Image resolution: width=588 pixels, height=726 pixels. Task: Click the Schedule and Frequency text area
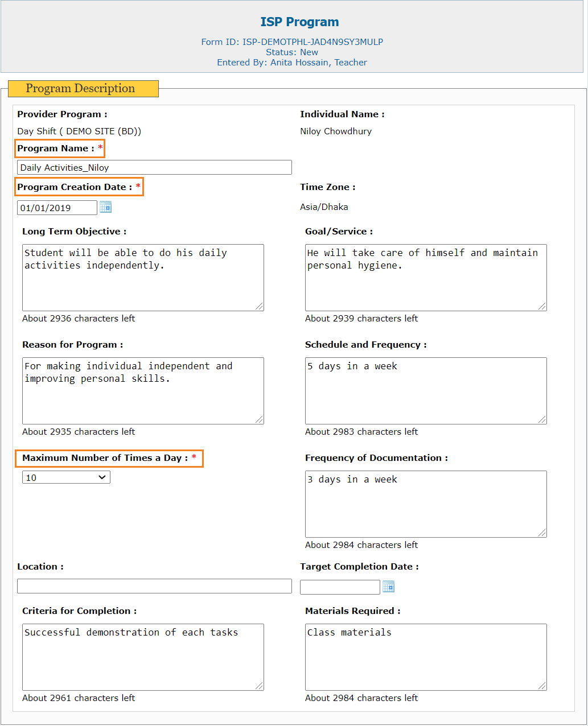click(426, 391)
